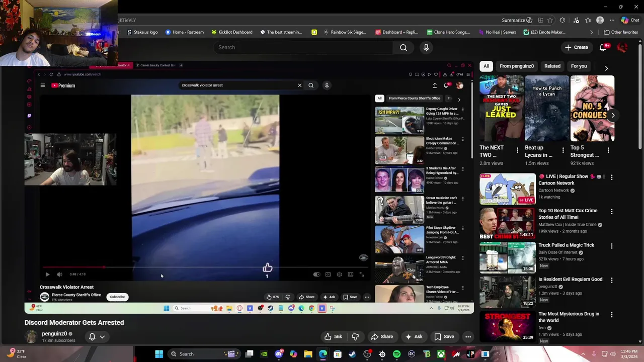The height and width of the screenshot is (362, 644).
Task: Expand subscription options chevron beside bell
Action: click(102, 337)
